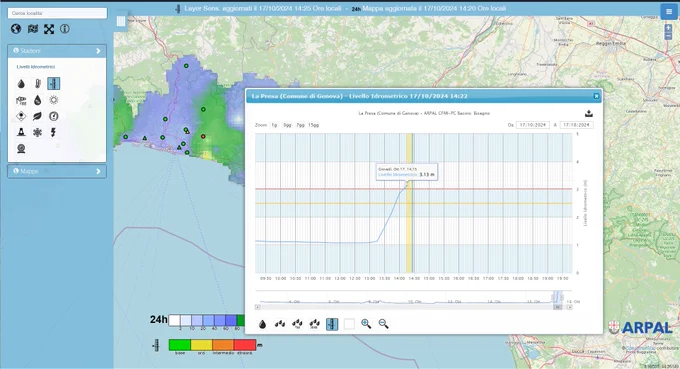
Task: Select the 3gg zoom range
Action: click(287, 125)
